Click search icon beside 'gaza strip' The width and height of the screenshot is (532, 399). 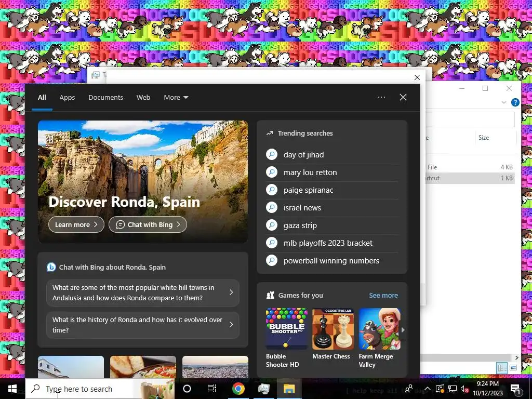[x=272, y=224]
